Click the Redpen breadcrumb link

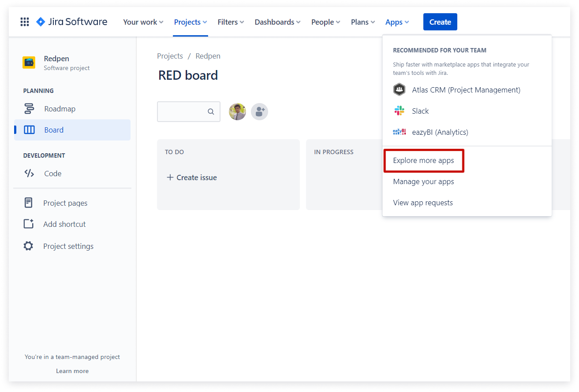tap(208, 56)
